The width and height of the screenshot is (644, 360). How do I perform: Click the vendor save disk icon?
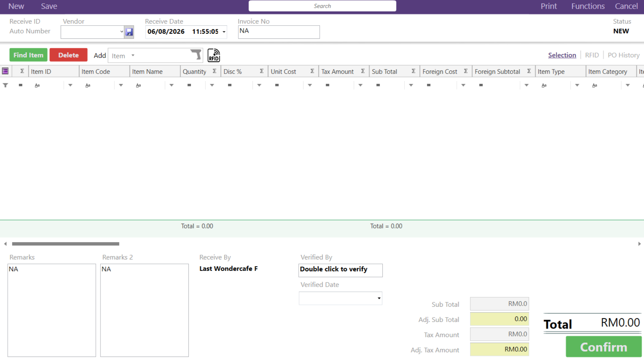click(129, 32)
